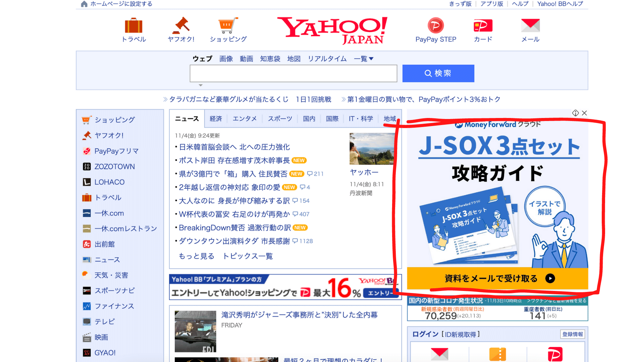Click エントリー button in Yahoo! BB banner
This screenshot has width=644, height=362.
click(380, 293)
